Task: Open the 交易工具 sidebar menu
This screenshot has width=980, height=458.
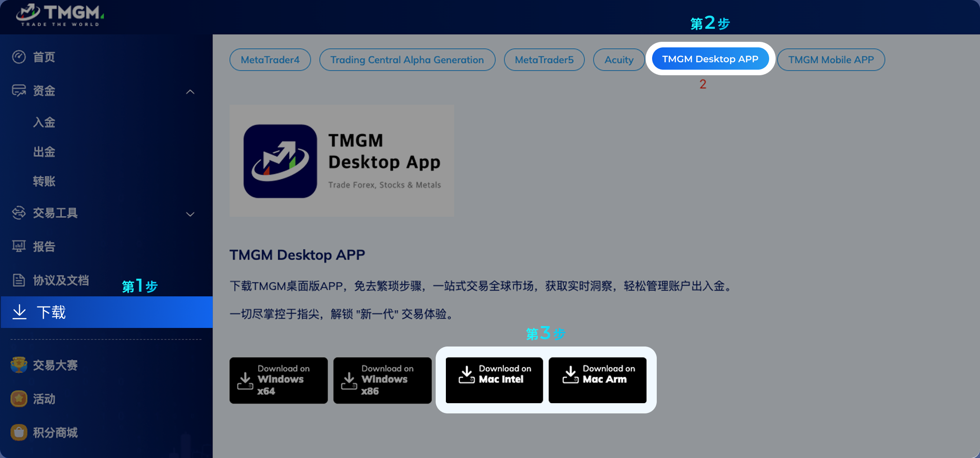Action: point(55,213)
